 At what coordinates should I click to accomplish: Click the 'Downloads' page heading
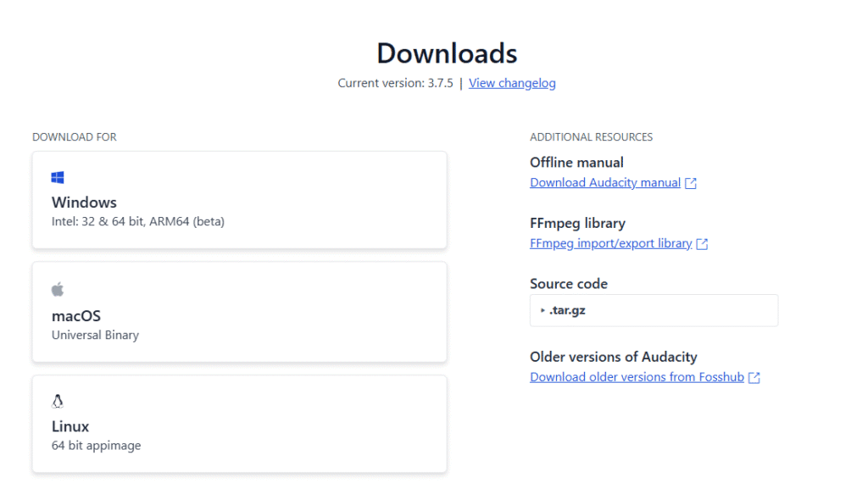(x=447, y=53)
